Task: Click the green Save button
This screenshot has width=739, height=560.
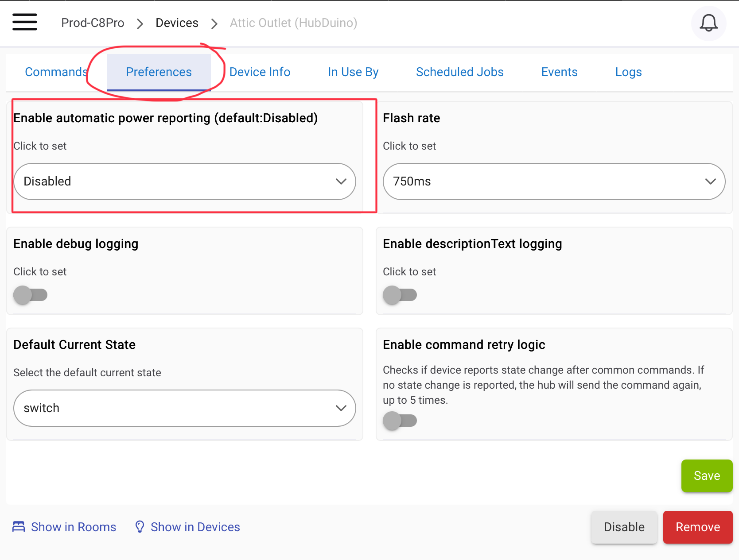Action: (707, 476)
